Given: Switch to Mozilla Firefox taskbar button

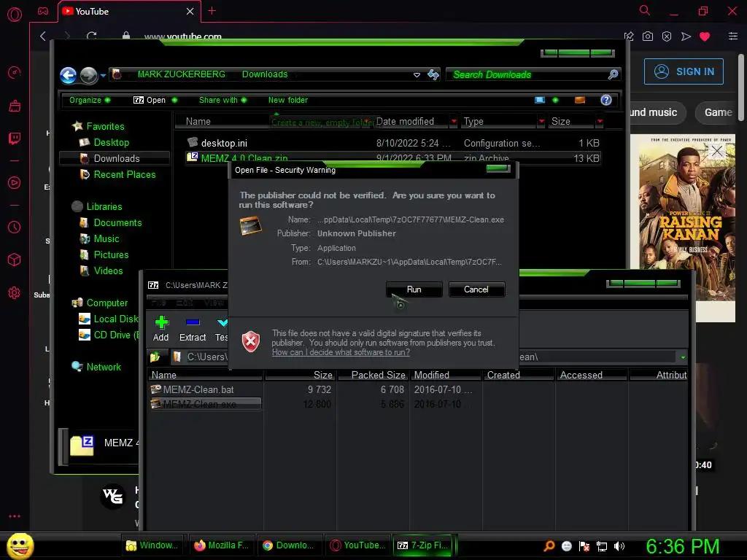Looking at the screenshot, I should click(222, 545).
